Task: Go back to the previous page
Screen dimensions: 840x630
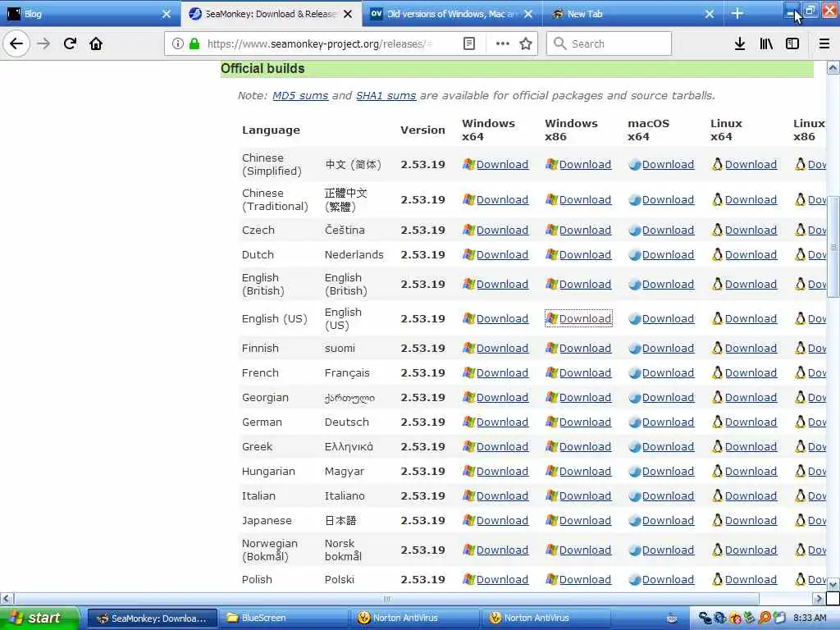Action: tap(16, 43)
